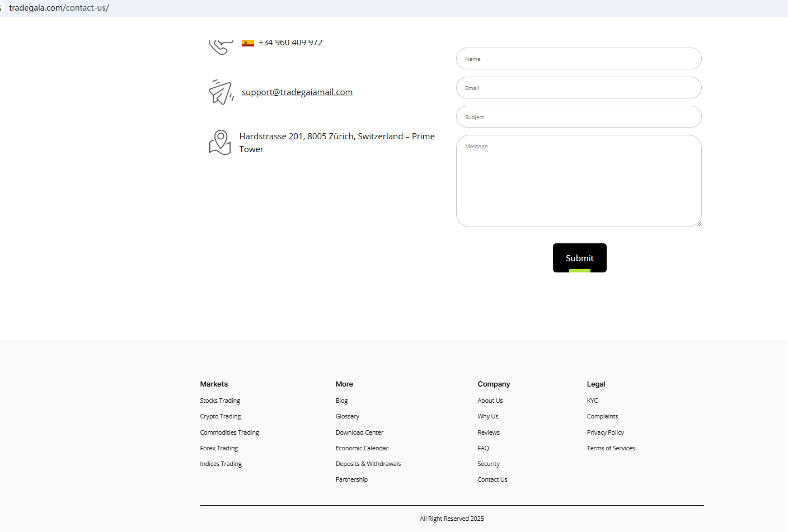Click into the Email field
Image resolution: width=788 pixels, height=532 pixels.
tap(578, 88)
